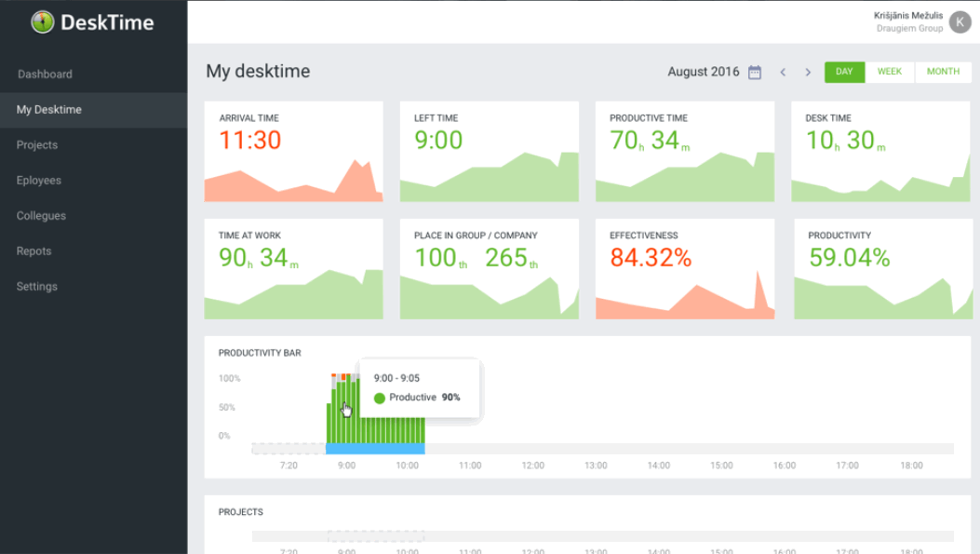Open the calendar date picker icon
The width and height of the screenshot is (980, 554).
click(x=755, y=72)
